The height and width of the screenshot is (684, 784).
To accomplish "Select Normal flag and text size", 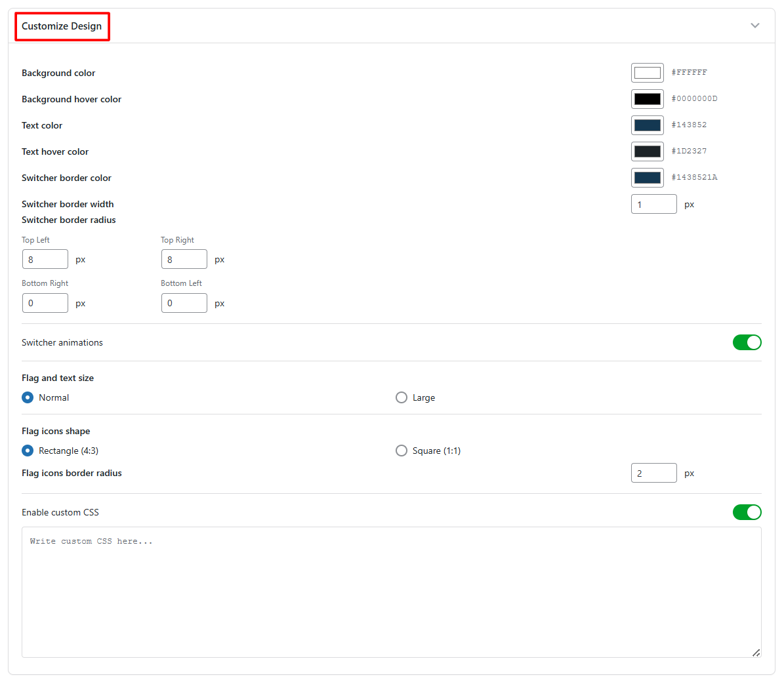I will pos(28,397).
